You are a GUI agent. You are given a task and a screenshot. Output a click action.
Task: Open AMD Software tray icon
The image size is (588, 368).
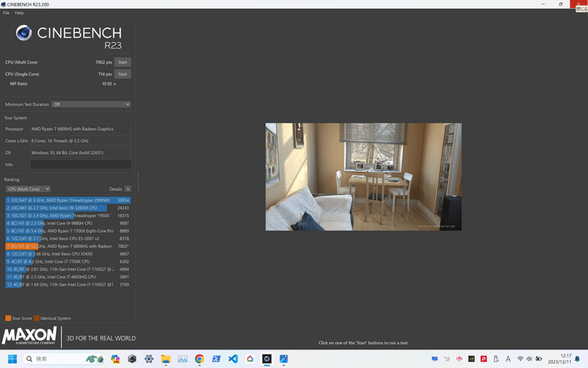coord(484,359)
